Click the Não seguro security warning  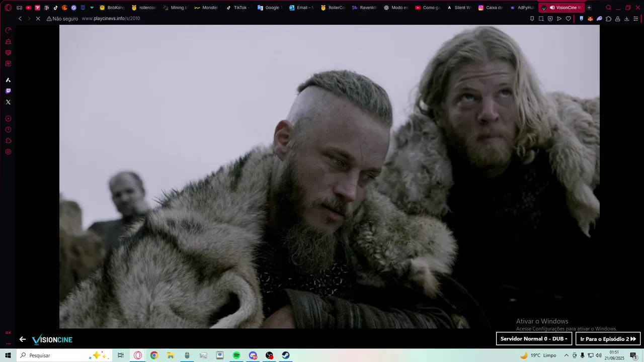click(x=62, y=19)
